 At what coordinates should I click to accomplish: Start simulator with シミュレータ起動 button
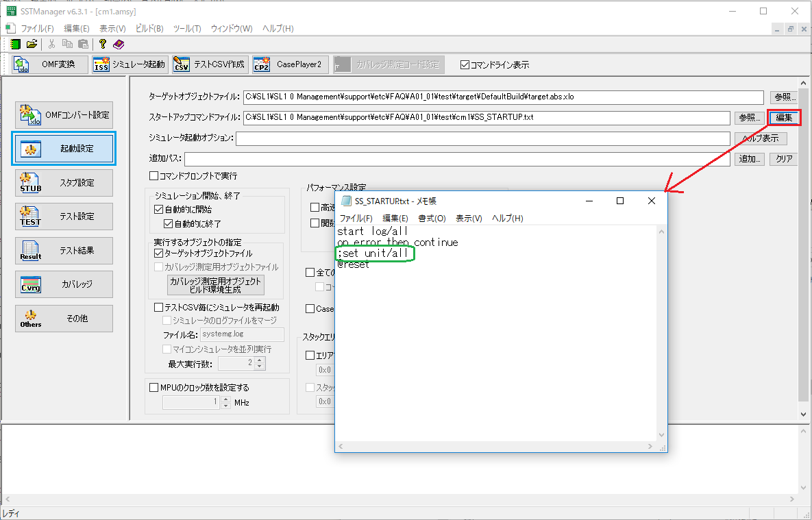130,64
